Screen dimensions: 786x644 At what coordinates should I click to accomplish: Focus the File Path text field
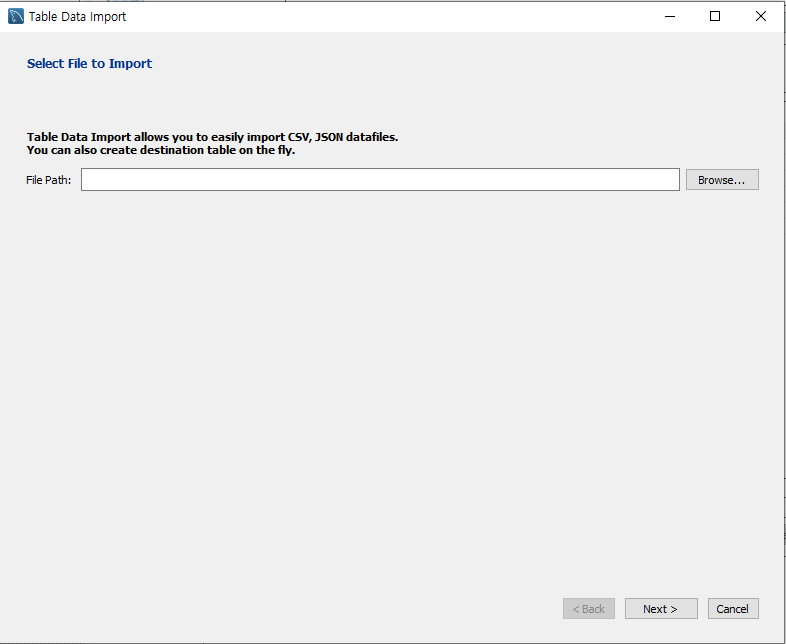[x=380, y=179]
